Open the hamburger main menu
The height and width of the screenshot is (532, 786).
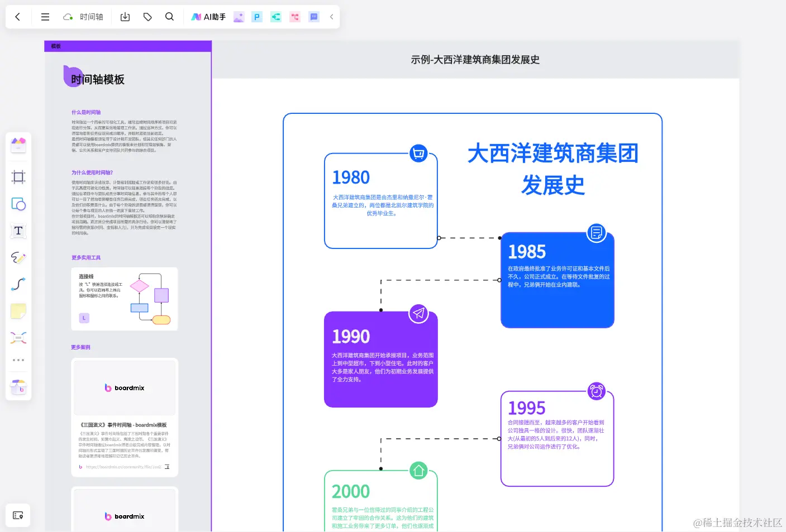tap(45, 17)
